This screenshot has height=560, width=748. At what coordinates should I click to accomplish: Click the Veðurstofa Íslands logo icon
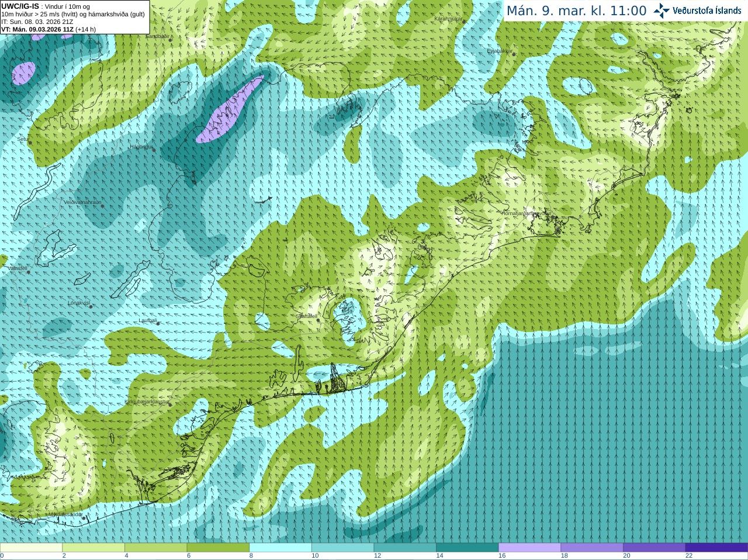[x=662, y=11]
